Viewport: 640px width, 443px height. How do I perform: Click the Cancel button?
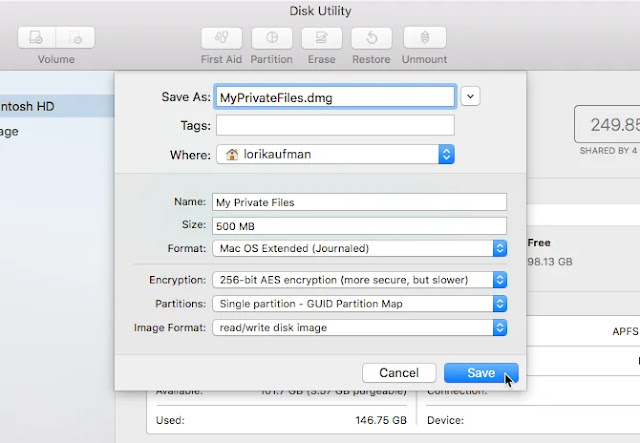[399, 373]
